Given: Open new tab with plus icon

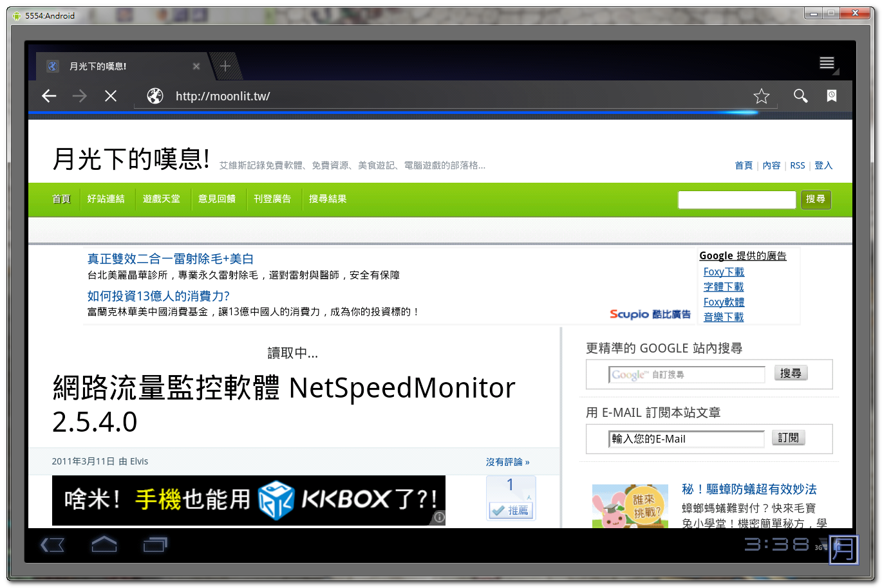Looking at the screenshot, I should pos(225,66).
